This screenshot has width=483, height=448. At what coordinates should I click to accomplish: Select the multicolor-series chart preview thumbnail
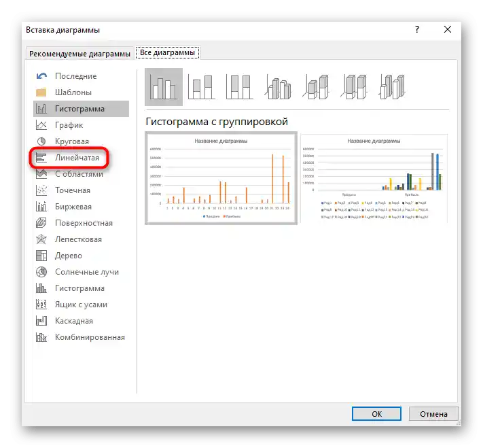pos(374,178)
